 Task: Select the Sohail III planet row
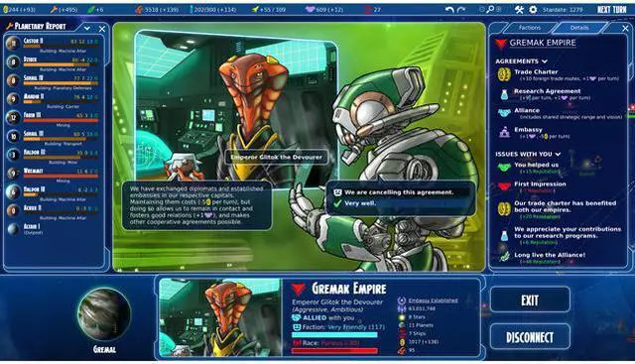pos(53,137)
